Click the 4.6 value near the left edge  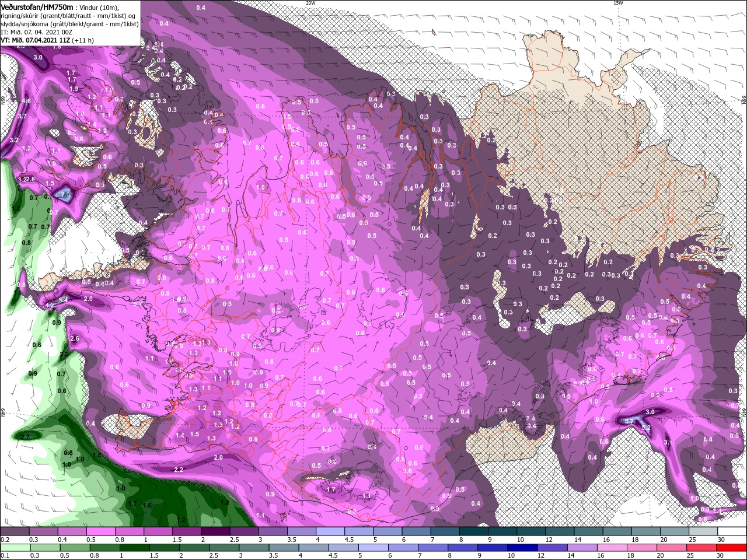coord(26,101)
